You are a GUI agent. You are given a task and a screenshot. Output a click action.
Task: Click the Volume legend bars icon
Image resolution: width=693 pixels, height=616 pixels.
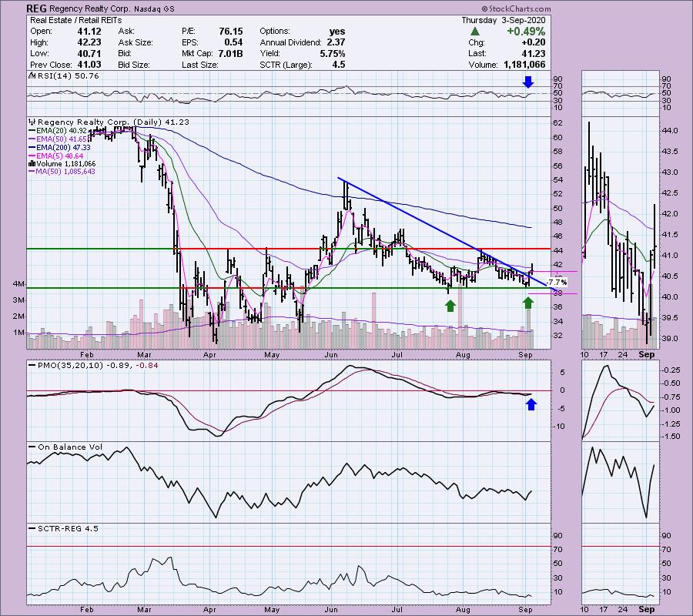(32, 163)
